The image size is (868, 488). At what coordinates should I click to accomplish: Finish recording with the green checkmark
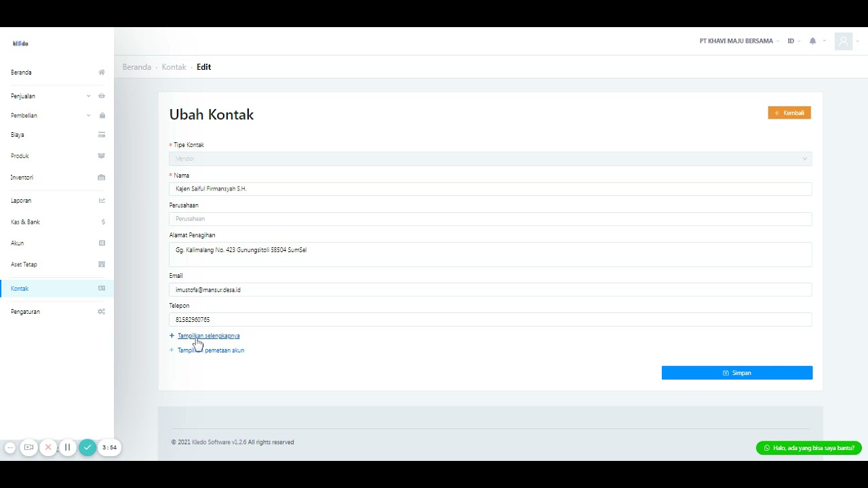click(87, 447)
